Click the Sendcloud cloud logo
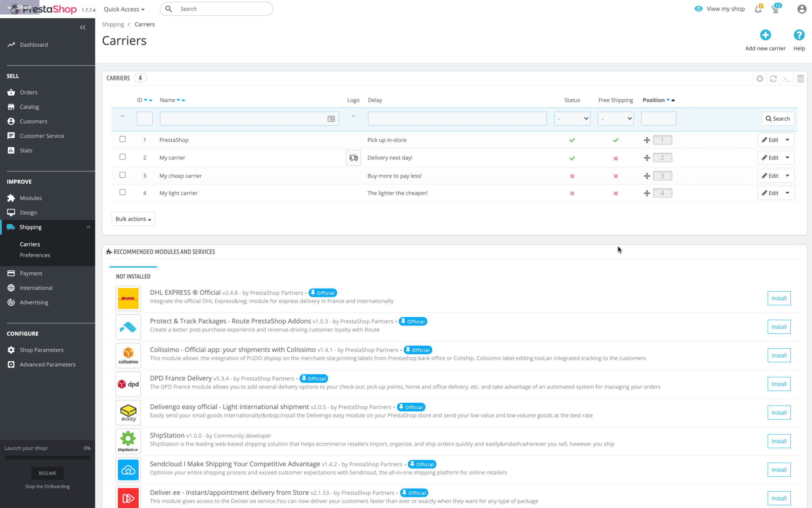Viewport: 812px width, 508px height. [128, 470]
